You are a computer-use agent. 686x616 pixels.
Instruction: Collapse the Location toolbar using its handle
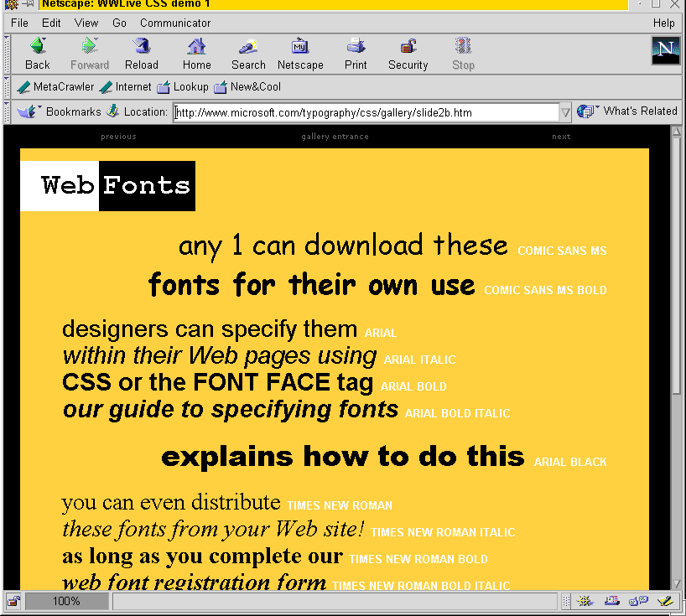(7, 112)
